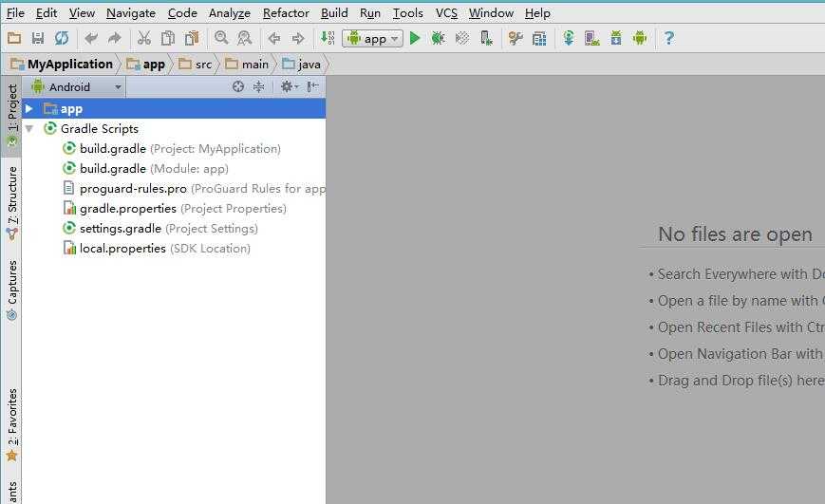Screen dimensions: 825x504
Task: Open the Build menu
Action: click(334, 13)
